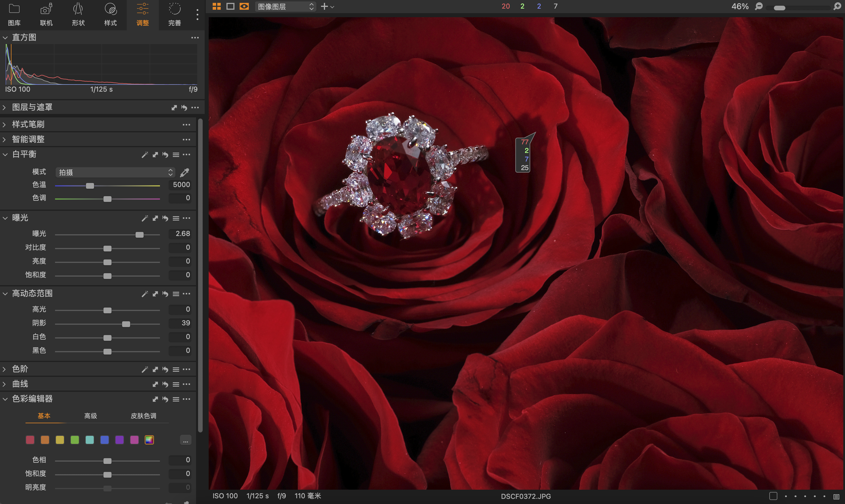
Task: Pick white balance with eyedropper tool
Action: point(185,172)
